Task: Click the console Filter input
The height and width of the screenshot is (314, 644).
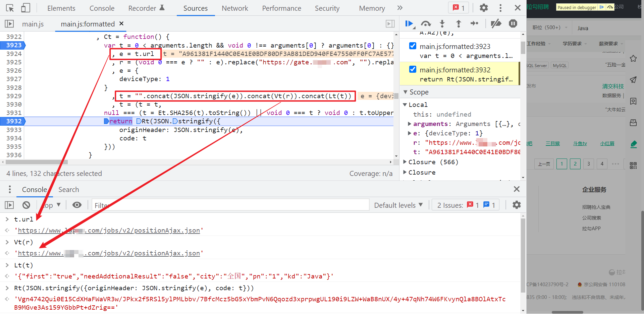Action: point(230,205)
